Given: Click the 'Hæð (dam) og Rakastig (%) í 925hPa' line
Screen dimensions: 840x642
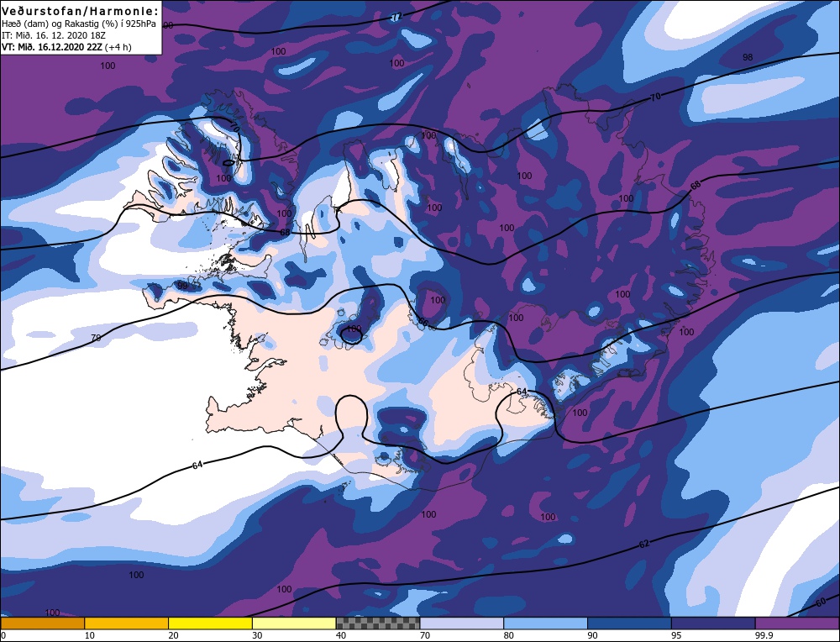Looking at the screenshot, I should [x=79, y=24].
